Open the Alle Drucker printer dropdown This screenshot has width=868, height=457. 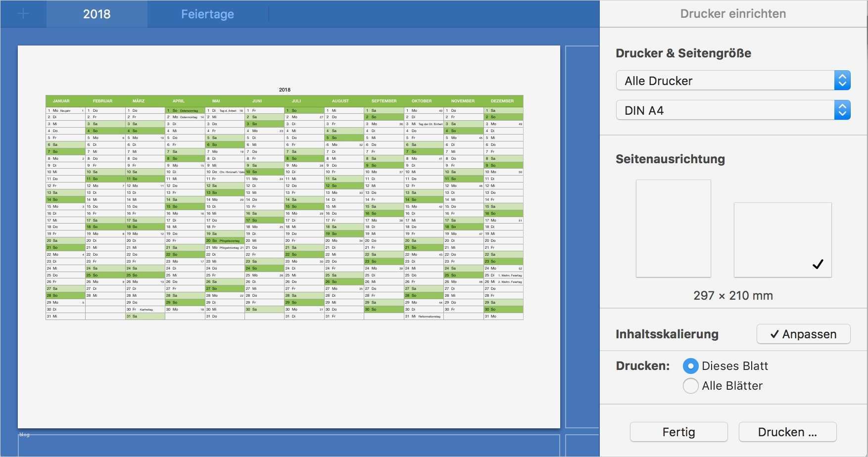733,81
